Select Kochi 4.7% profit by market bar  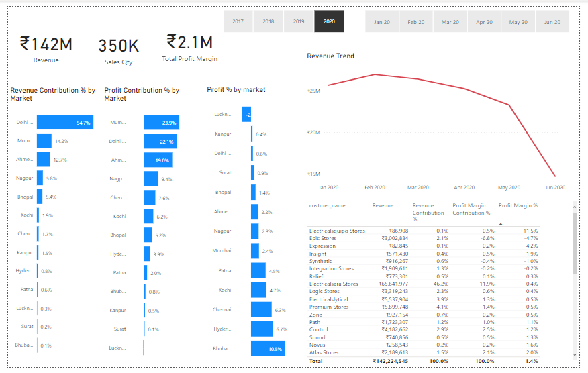coord(258,290)
